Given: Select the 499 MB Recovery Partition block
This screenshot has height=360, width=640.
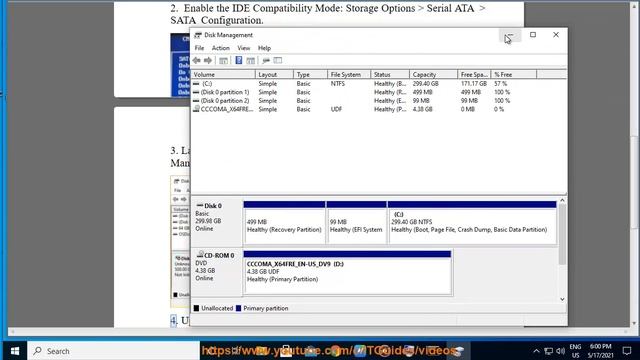Looking at the screenshot, I should [284, 222].
